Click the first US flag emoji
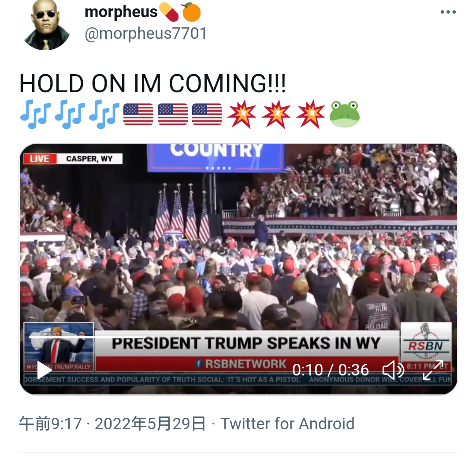 138,114
